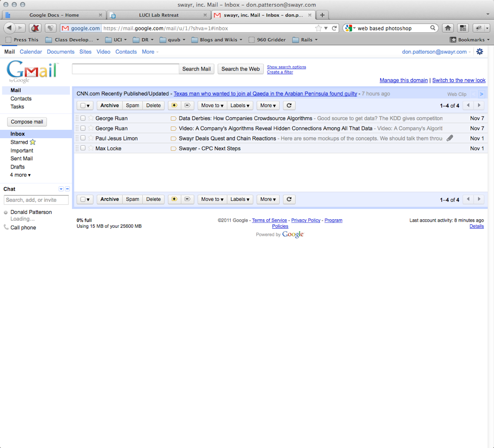This screenshot has height=448, width=494.
Task: Open the top Move to dropdown
Action: coord(212,105)
